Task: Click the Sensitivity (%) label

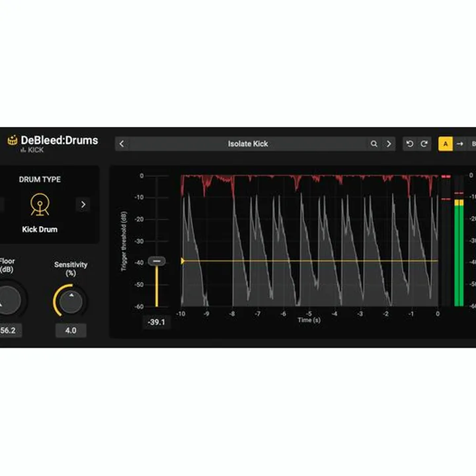Action: point(71,268)
